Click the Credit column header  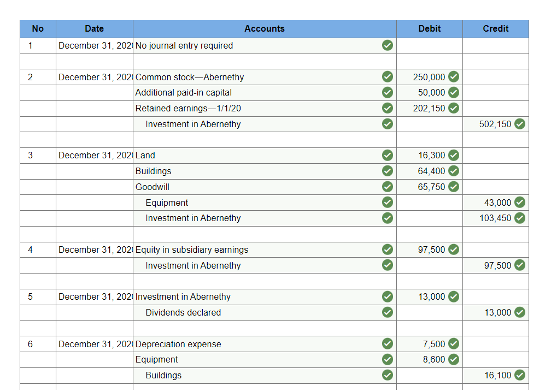pos(496,29)
